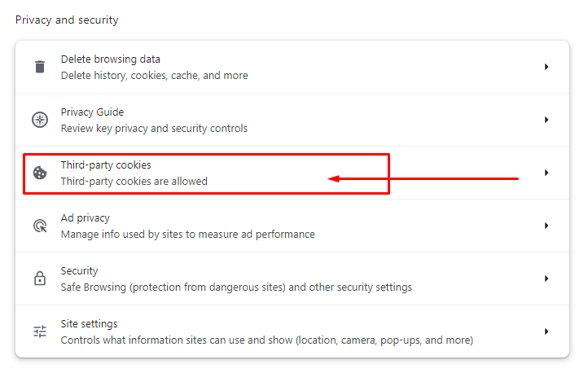588x373 pixels.
Task: Select the Privacy Guide title
Action: pyautogui.click(x=92, y=112)
